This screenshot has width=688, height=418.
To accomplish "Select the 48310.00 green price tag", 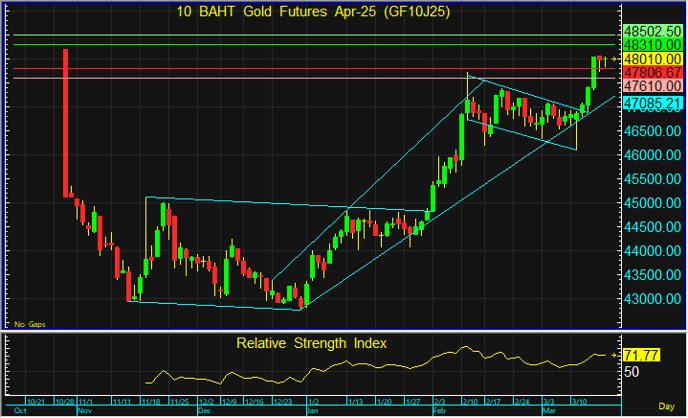I will 652,46.
